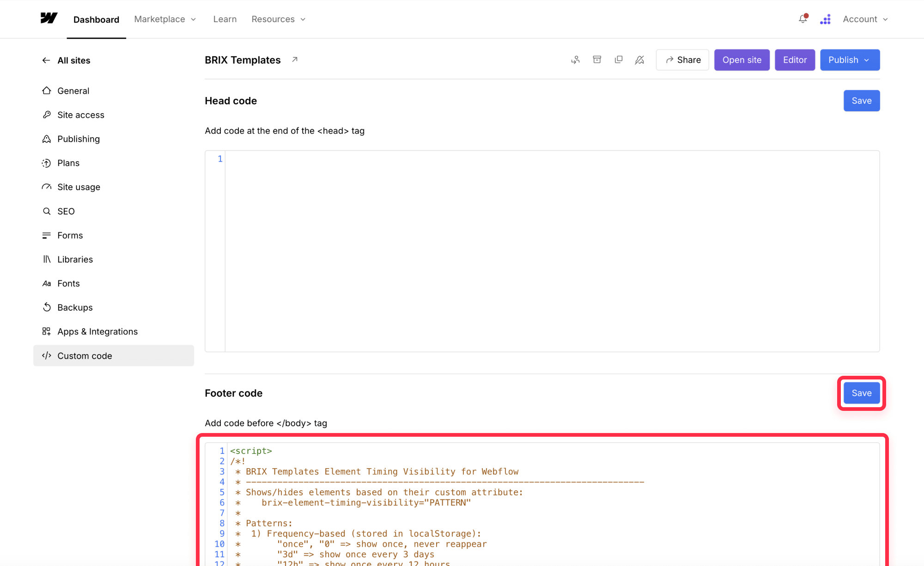
Task: Click the unpublish rocket icon
Action: (x=639, y=60)
